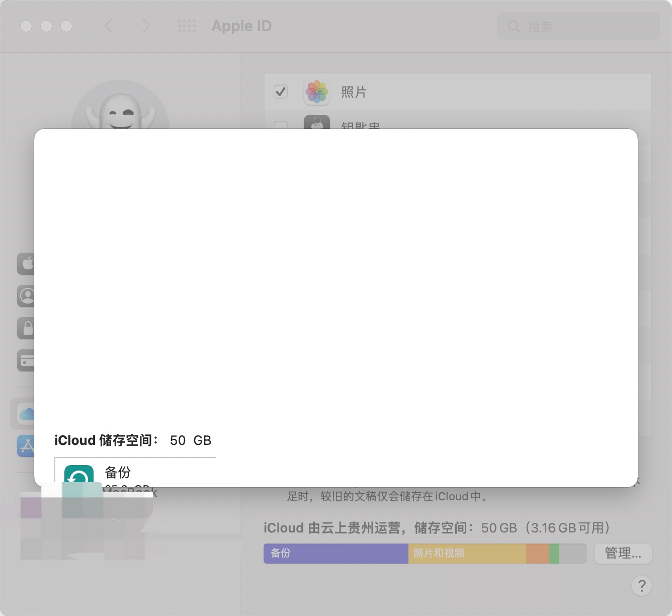Enable the keychain checkbox below 照片
Image resolution: width=672 pixels, height=616 pixels.
click(x=281, y=124)
